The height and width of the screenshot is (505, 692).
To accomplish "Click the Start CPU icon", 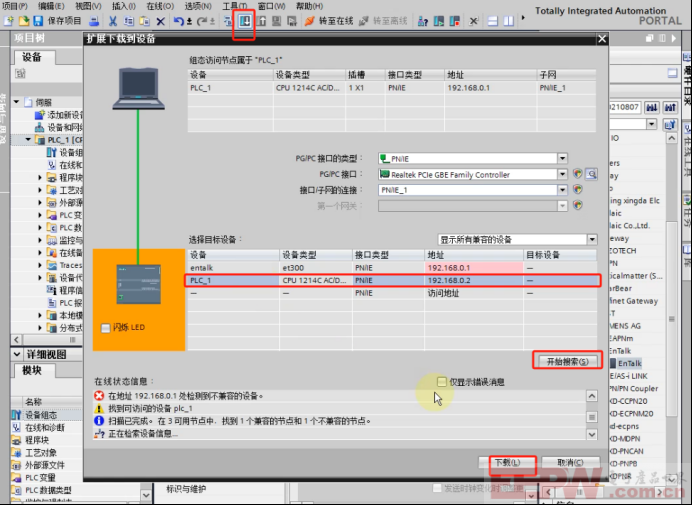I will [x=439, y=21].
